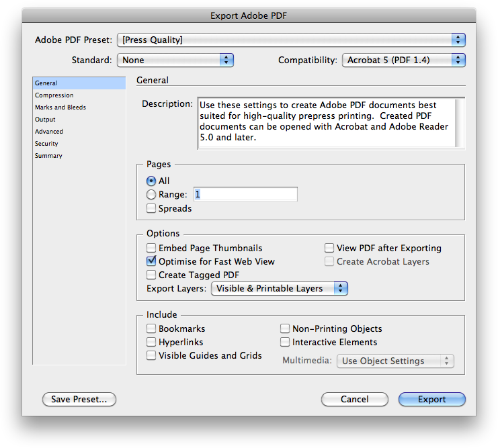Tick Embed Page Thumbnails
Viewport: 498px width, 448px height.
point(151,248)
